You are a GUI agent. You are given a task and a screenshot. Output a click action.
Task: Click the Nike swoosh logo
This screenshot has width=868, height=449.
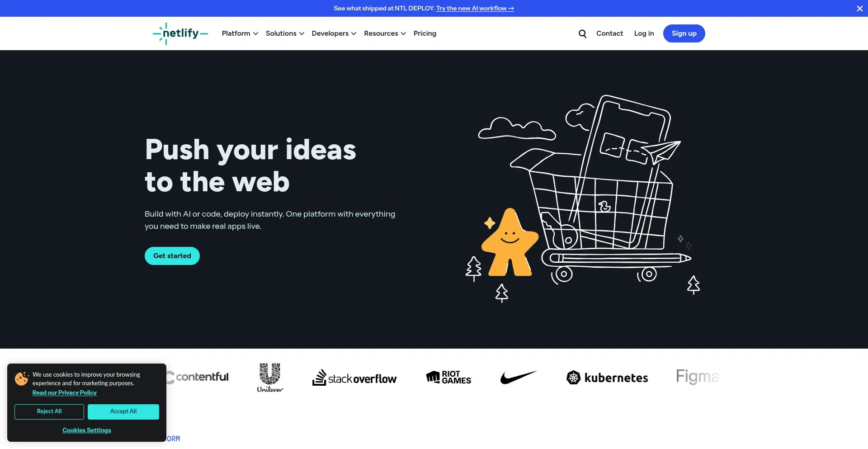pos(519,377)
